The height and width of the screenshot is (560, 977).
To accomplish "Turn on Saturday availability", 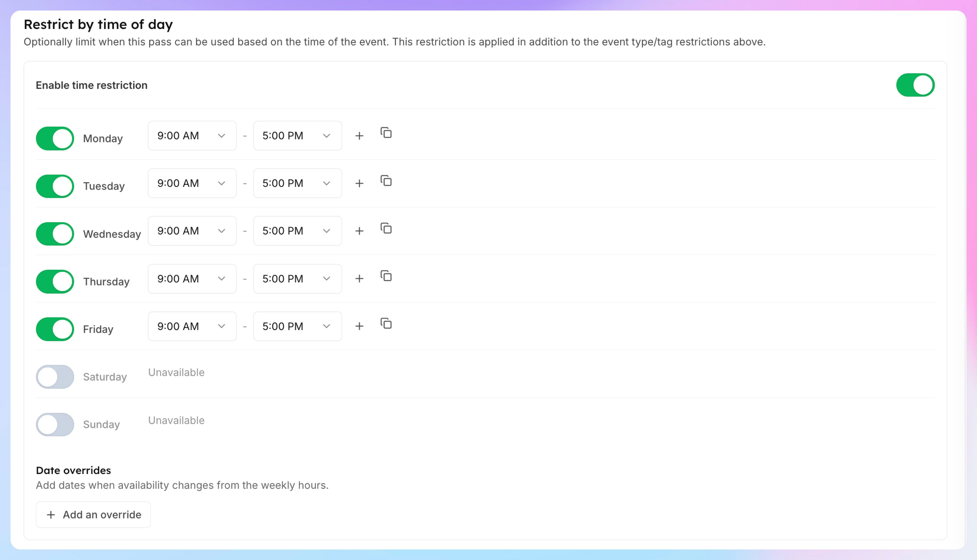I will (x=55, y=377).
